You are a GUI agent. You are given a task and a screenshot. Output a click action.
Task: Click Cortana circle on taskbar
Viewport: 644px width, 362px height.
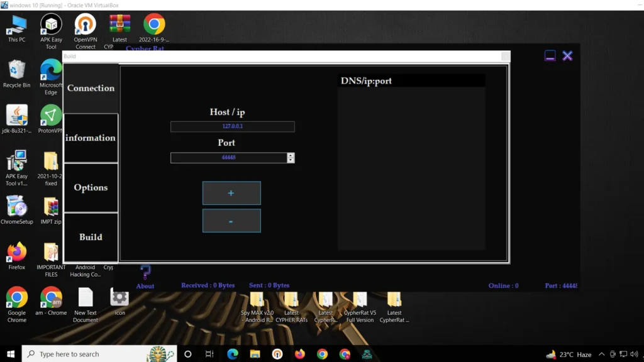pos(187,354)
